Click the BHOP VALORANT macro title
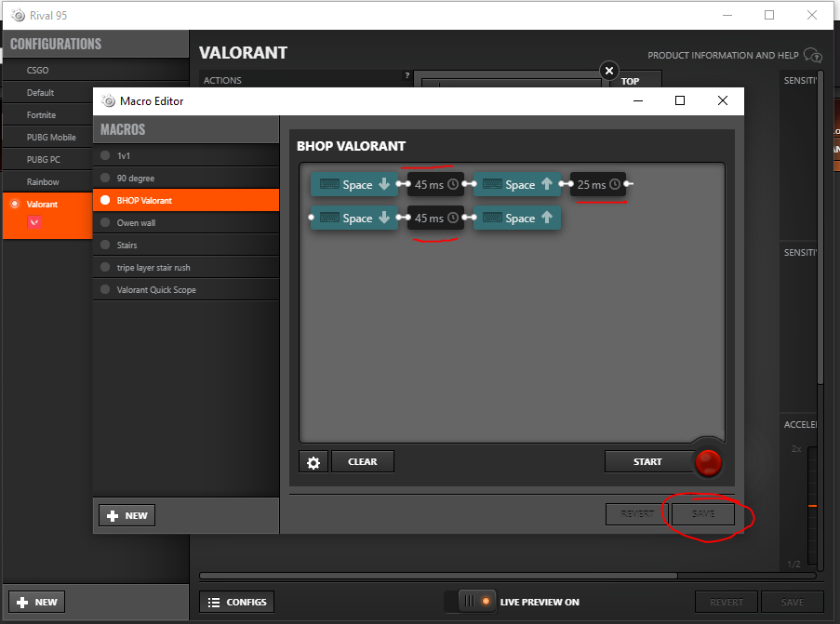This screenshot has height=624, width=840. (351, 146)
